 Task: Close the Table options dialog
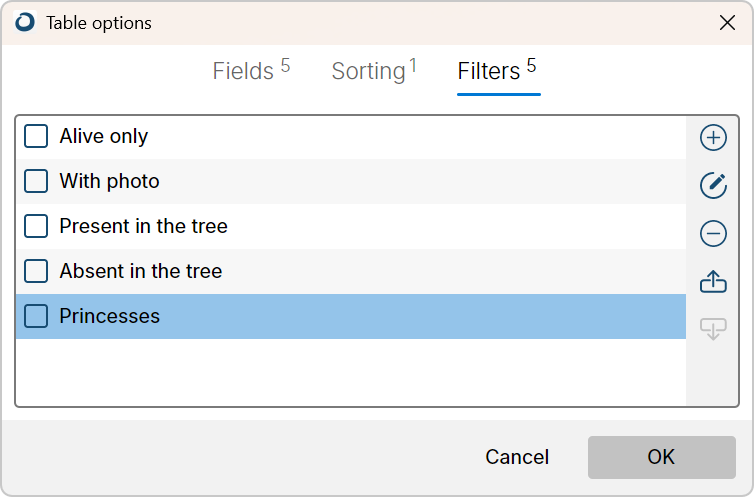(x=727, y=23)
